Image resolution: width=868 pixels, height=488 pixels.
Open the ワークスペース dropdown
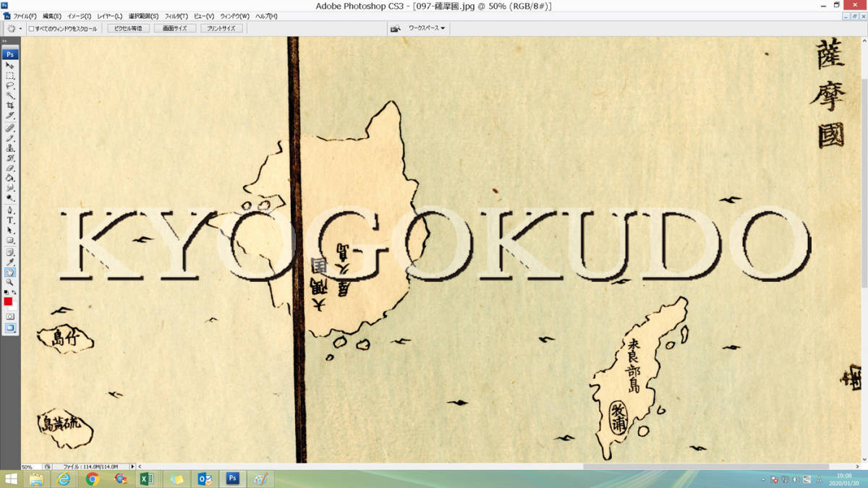(427, 29)
